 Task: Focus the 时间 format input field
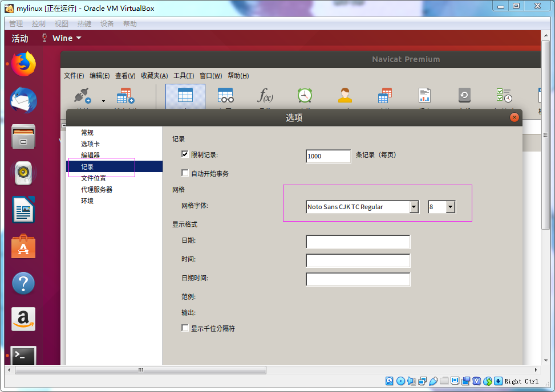358,260
